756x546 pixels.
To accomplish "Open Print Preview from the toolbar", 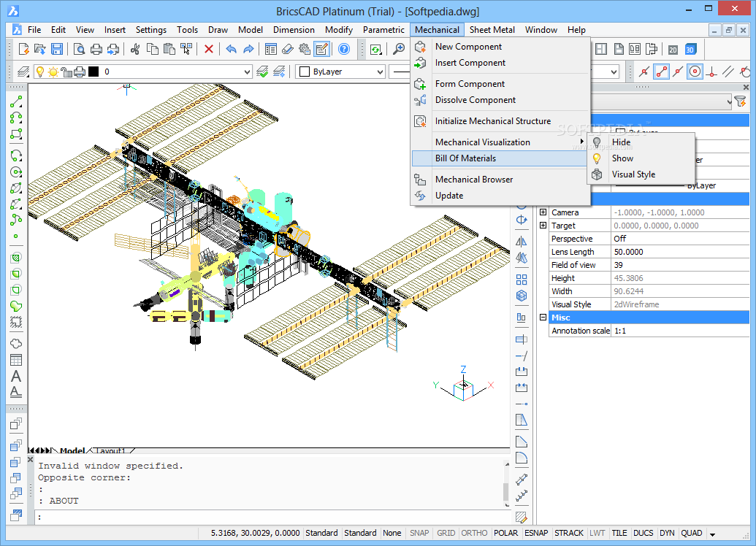I will [x=79, y=49].
